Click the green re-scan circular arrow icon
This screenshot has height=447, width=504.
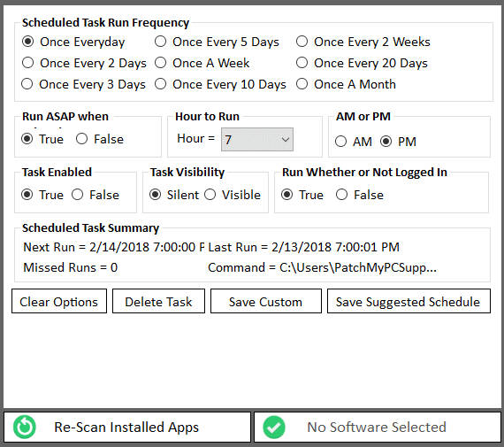25,427
